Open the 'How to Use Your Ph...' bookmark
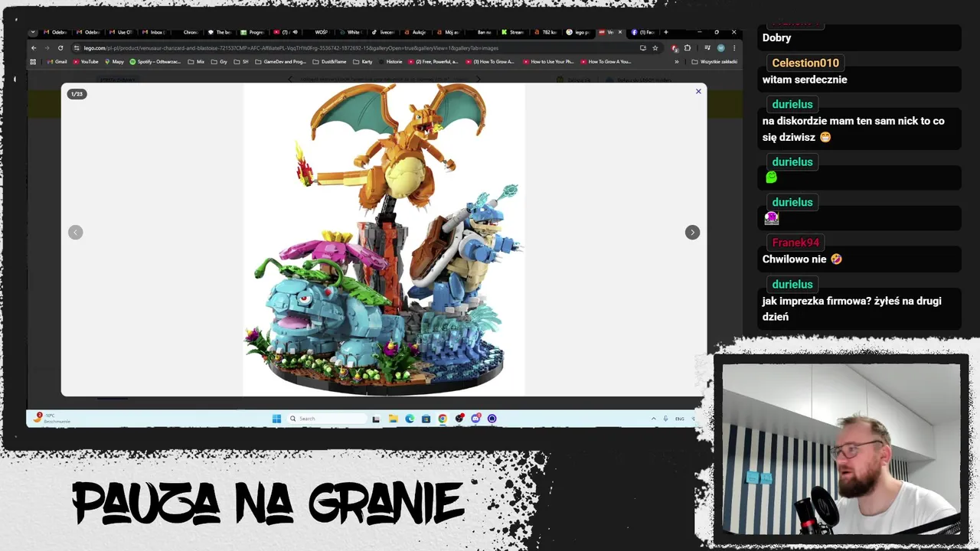This screenshot has width=980, height=551. click(548, 62)
